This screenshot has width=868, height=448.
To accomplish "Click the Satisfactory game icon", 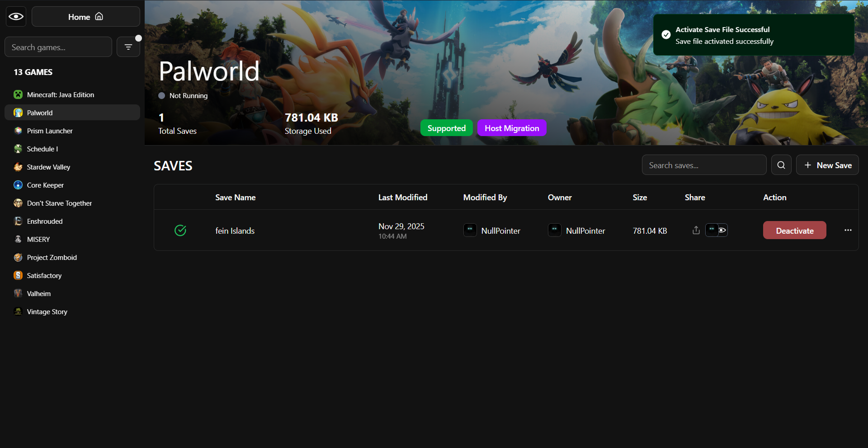I will (x=18, y=275).
